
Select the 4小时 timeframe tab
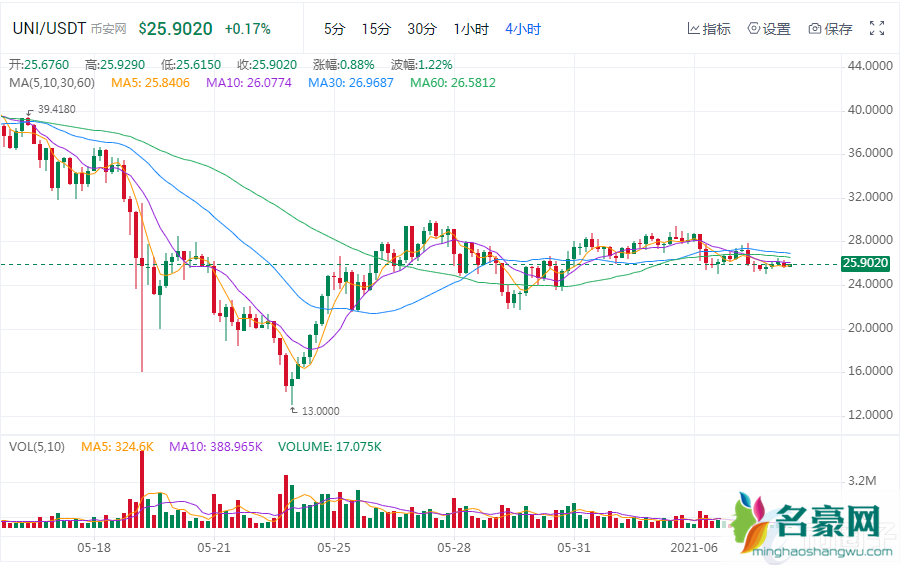523,29
